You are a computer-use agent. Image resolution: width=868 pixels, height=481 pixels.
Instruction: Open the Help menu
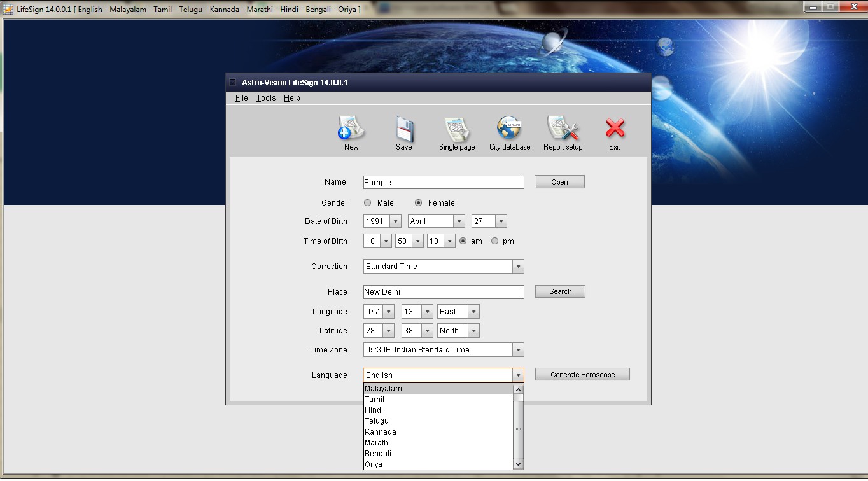[x=292, y=98]
